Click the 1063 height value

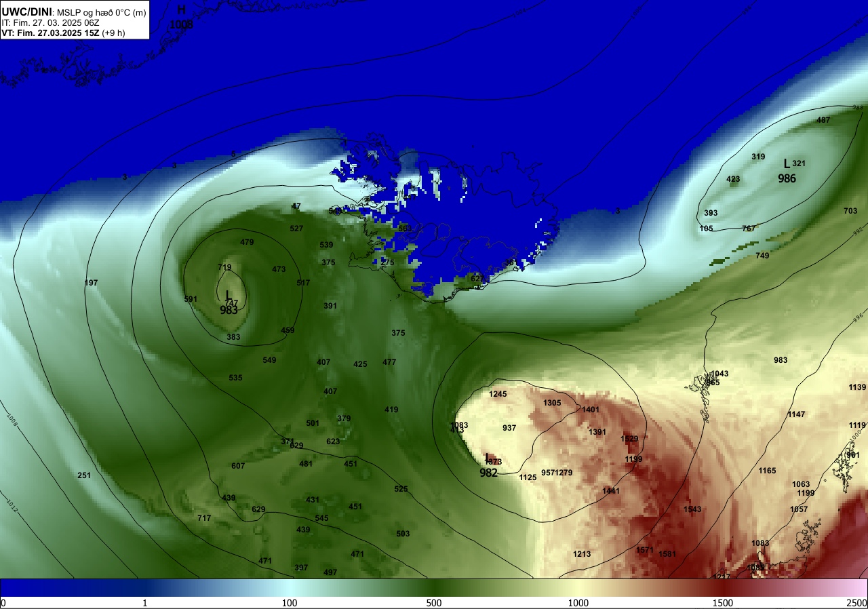coord(801,484)
